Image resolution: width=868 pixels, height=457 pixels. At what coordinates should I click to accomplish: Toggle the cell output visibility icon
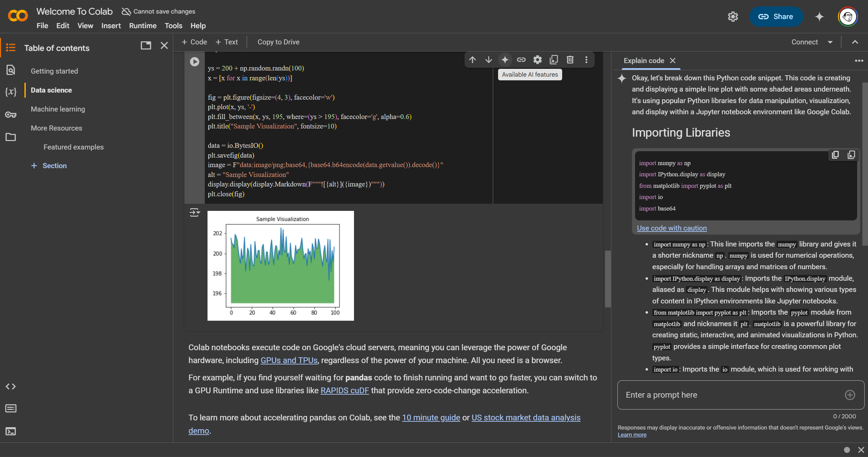coord(195,213)
